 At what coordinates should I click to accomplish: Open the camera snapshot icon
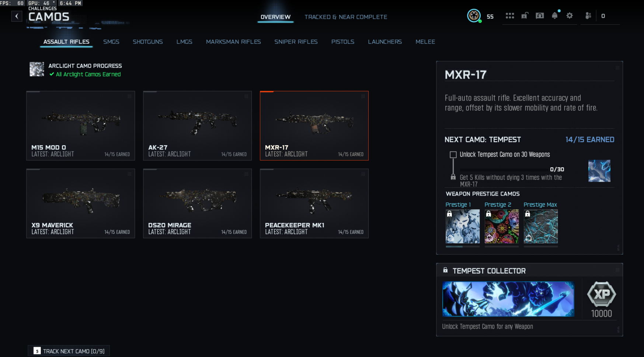[x=540, y=15]
